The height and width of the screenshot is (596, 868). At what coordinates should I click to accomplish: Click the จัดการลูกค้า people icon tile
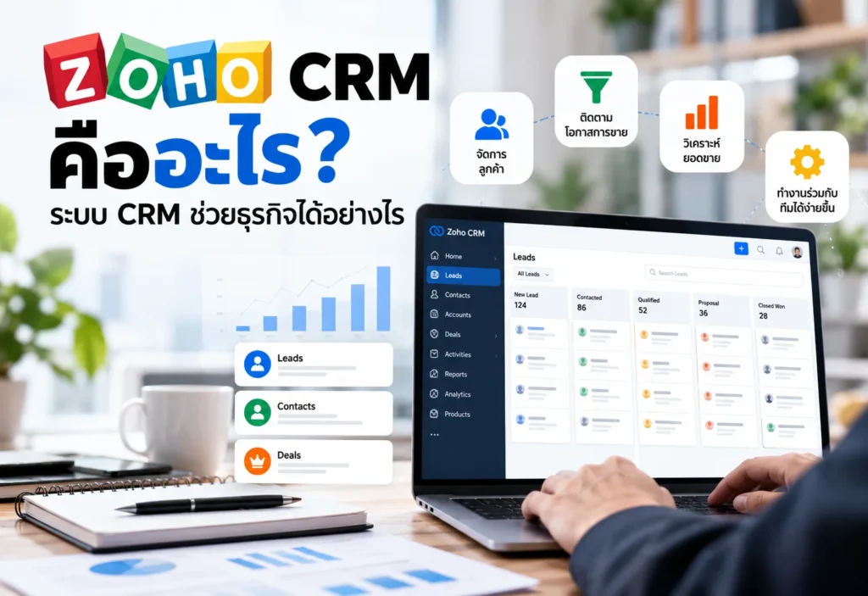click(492, 138)
